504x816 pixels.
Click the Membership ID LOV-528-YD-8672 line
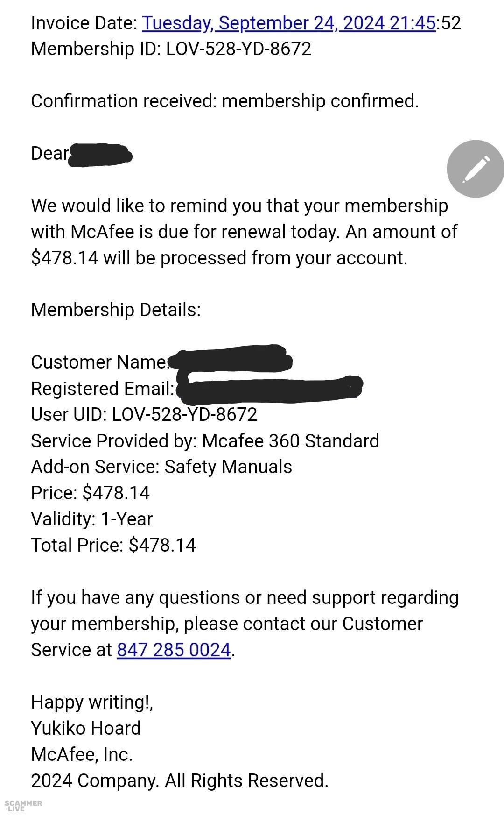click(x=171, y=49)
